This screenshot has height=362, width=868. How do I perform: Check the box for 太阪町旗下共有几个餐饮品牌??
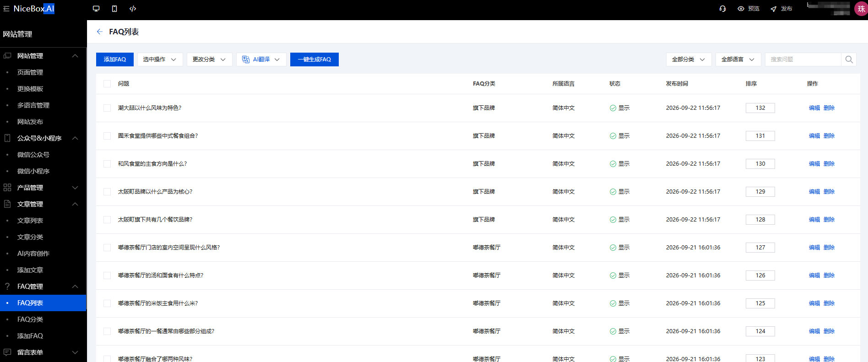point(107,220)
